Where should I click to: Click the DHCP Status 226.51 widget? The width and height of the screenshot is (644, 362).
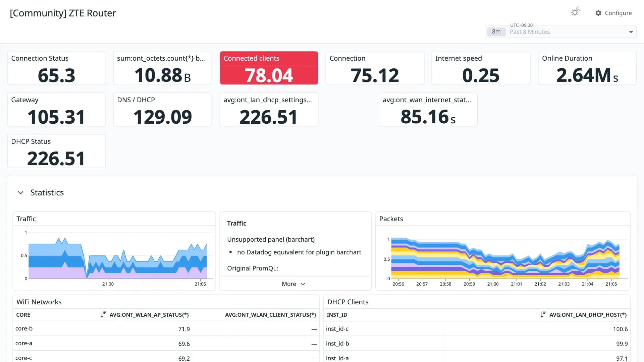click(x=56, y=151)
